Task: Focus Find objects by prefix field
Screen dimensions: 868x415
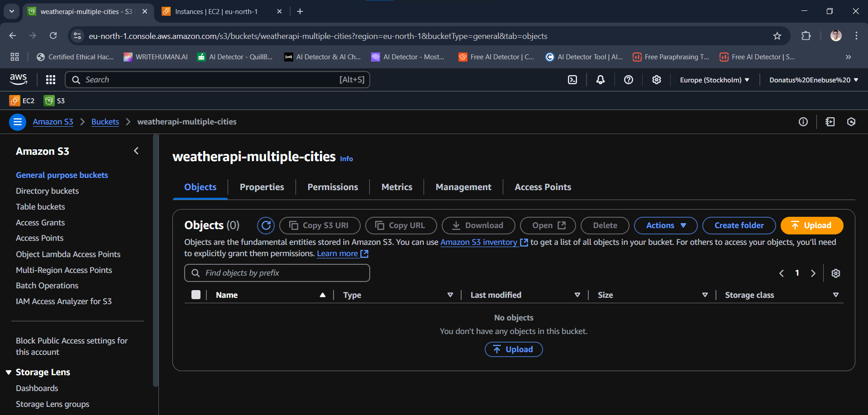Action: tap(277, 273)
